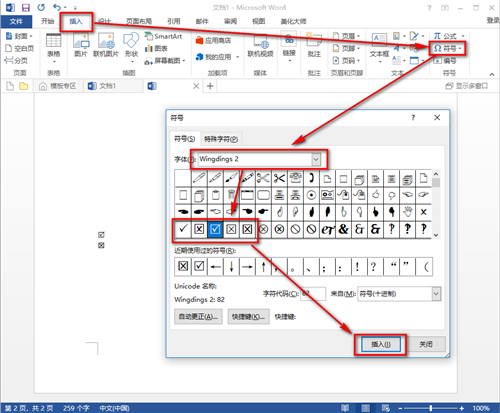Choose recent checked box symbol
Screen dimensions: 500x413
[199, 266]
